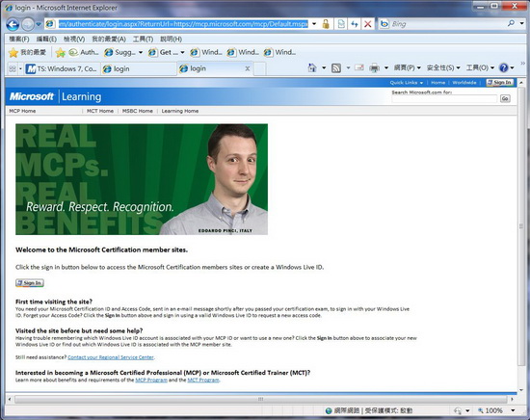
Task: Open the MSBC Home navigation link
Action: pos(137,111)
